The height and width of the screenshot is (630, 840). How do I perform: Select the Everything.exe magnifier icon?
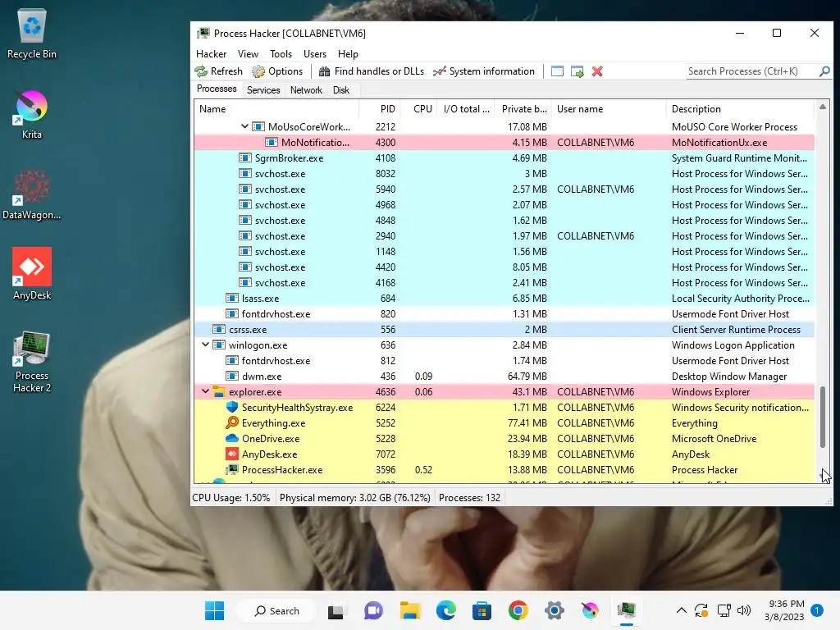(x=232, y=422)
